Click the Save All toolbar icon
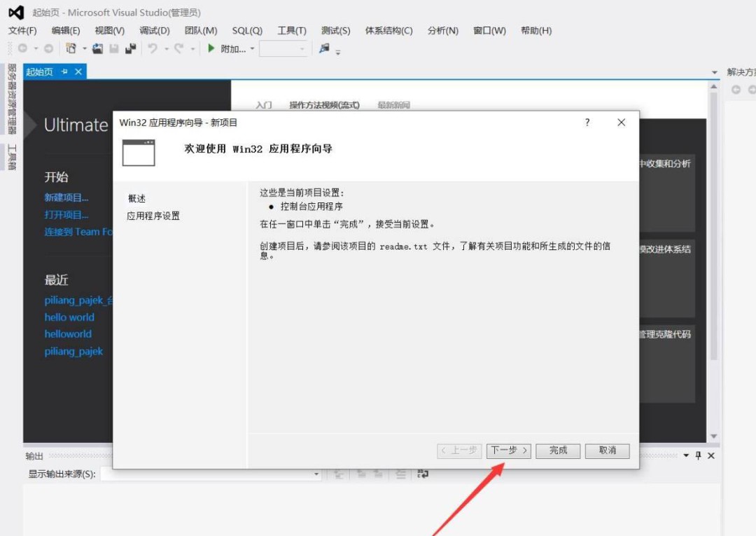The height and width of the screenshot is (536, 756). pos(129,48)
